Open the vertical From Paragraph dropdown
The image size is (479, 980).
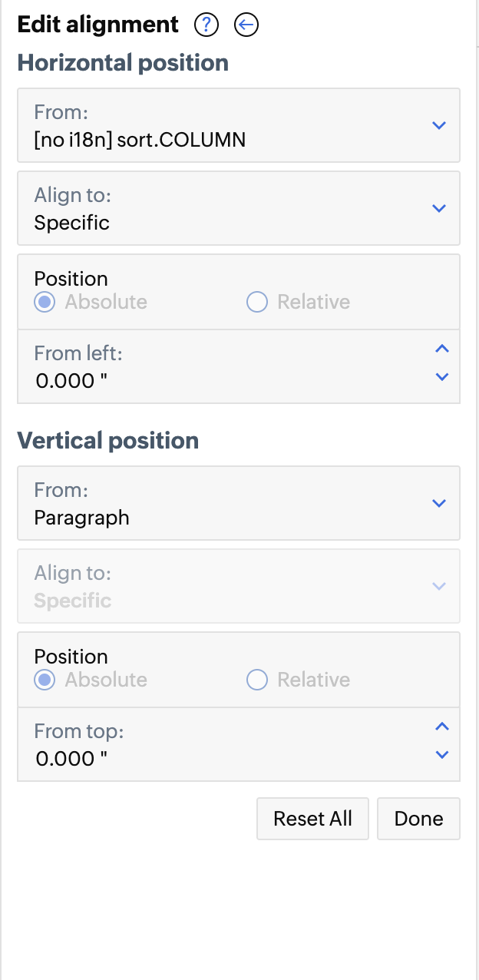pos(238,503)
